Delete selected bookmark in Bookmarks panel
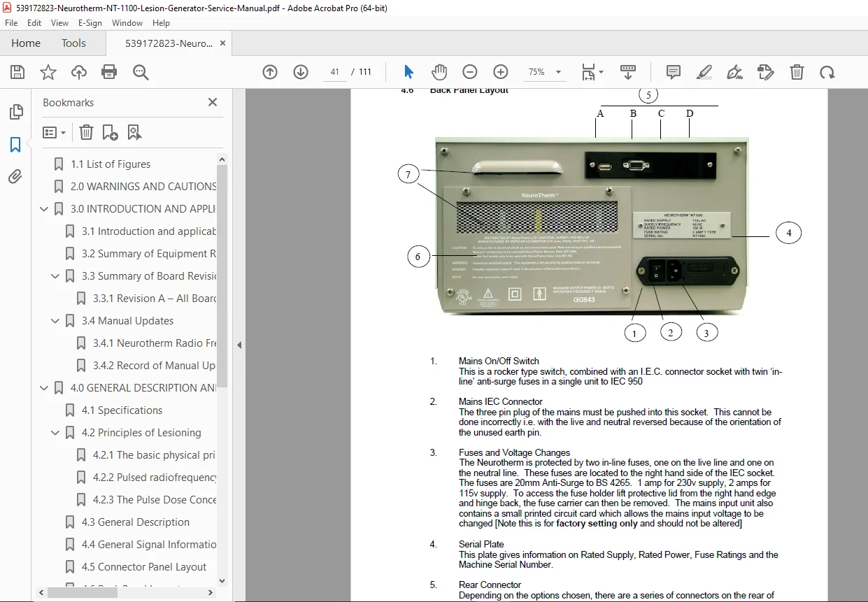Screen dimensions: 868x602 click(86, 132)
